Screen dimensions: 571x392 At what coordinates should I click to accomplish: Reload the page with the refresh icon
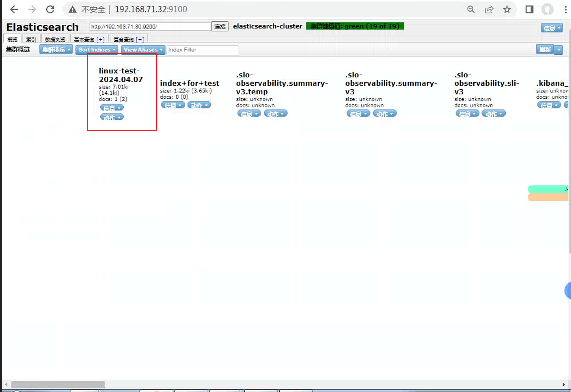click(x=50, y=9)
